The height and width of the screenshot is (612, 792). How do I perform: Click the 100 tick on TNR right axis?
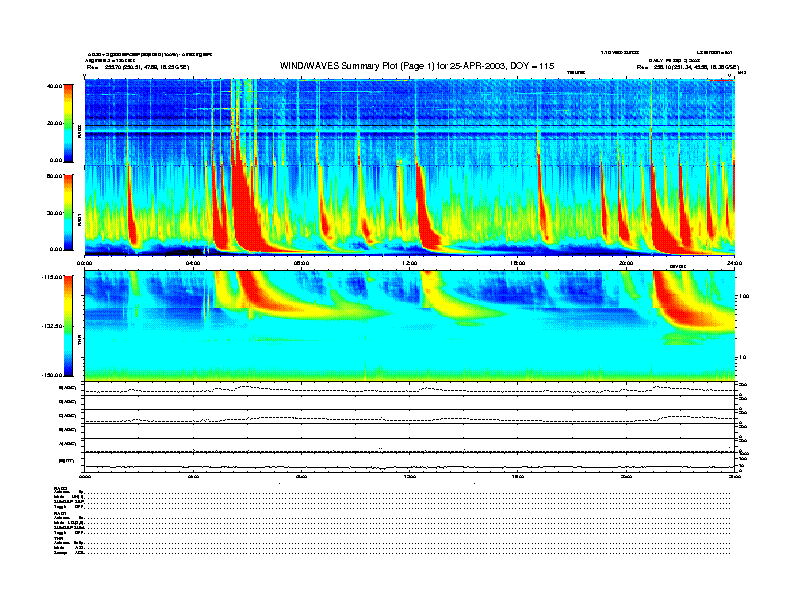[x=744, y=296]
